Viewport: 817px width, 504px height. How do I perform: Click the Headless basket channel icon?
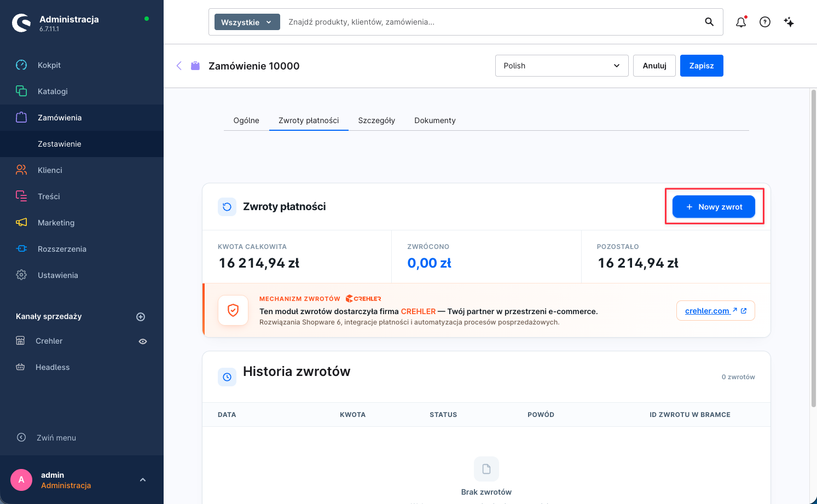[x=20, y=367]
